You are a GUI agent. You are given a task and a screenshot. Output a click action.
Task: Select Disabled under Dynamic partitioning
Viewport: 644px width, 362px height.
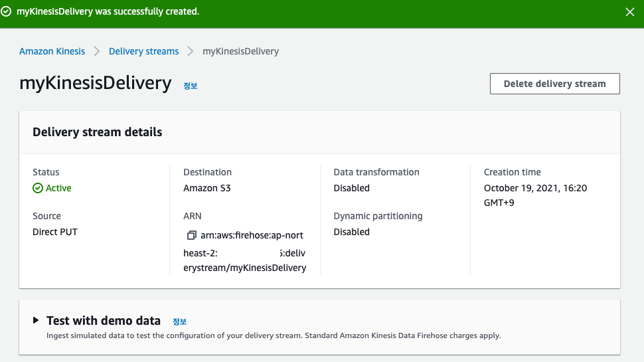[352, 232]
